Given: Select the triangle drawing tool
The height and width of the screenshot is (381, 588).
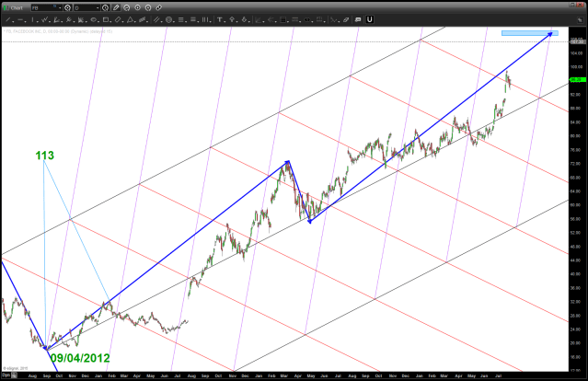Looking at the screenshot, I should (130, 19).
